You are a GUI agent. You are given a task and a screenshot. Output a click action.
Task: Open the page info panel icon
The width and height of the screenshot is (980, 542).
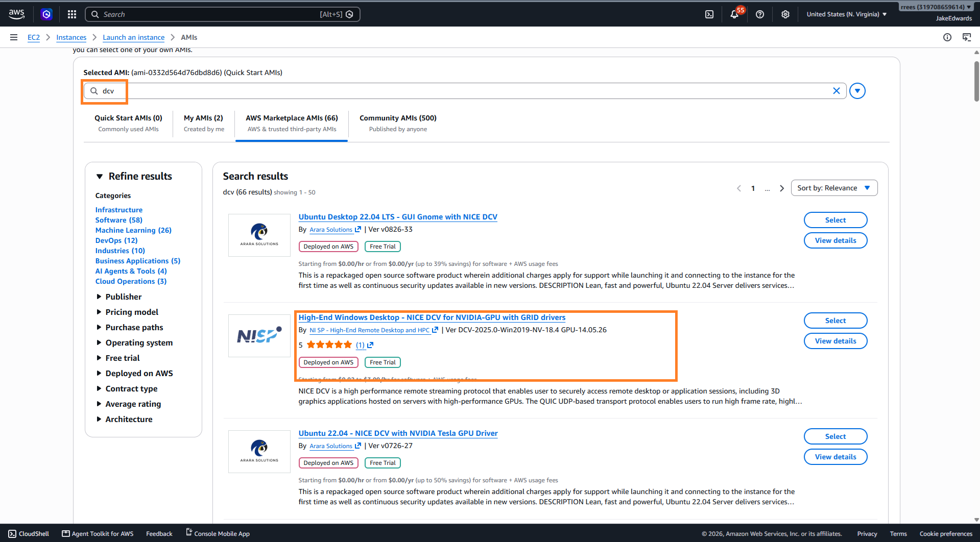(x=947, y=37)
